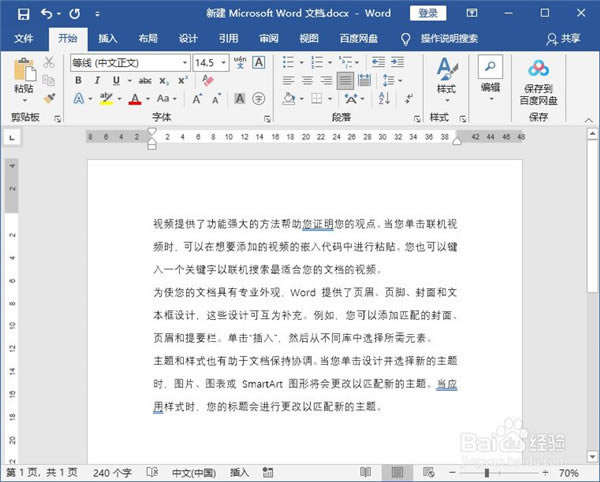Adjust the zoom slider handle
The height and width of the screenshot is (482, 600).
tap(487, 473)
